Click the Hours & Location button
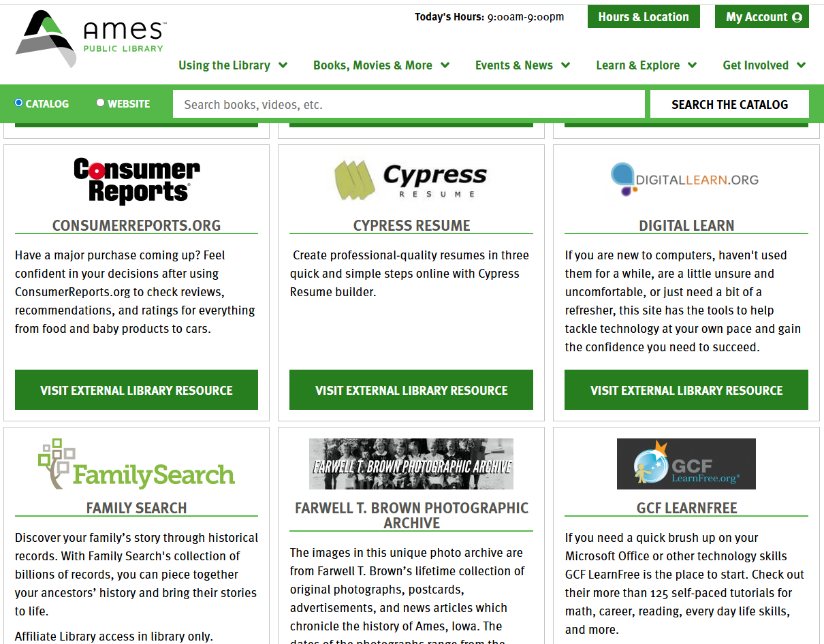This screenshot has height=644, width=824. [x=644, y=17]
